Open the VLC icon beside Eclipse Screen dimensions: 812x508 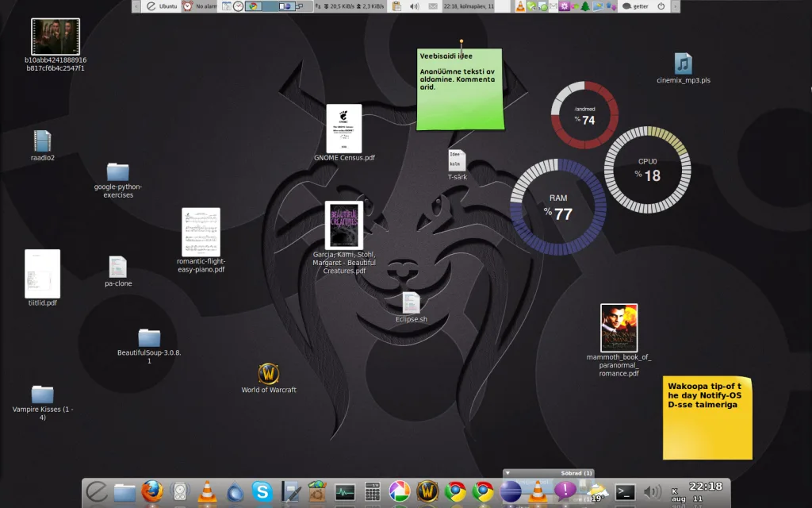tap(538, 491)
